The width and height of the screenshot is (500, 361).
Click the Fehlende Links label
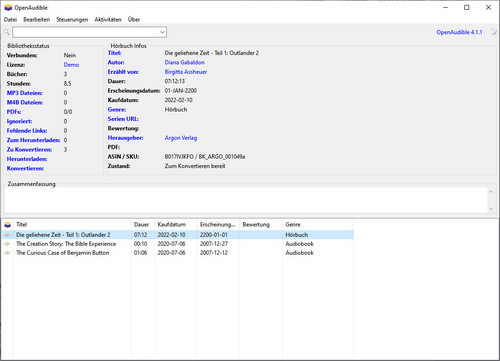pos(27,131)
